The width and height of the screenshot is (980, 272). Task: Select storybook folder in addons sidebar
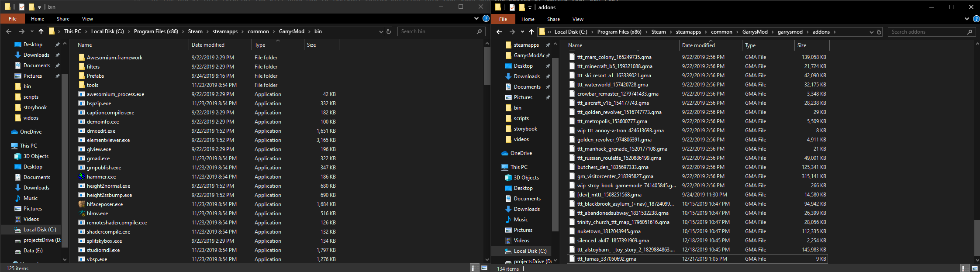pyautogui.click(x=525, y=129)
